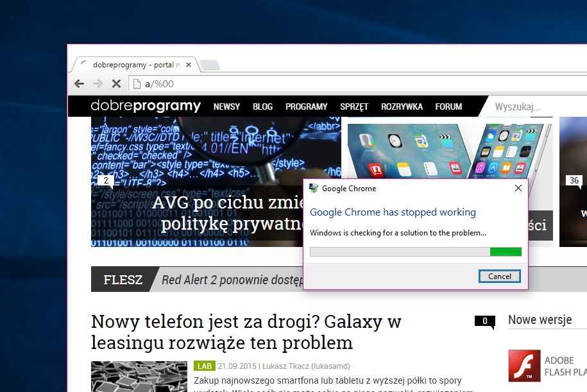The width and height of the screenshot is (587, 392).
Task: Visit the FORUM link
Action: pos(448,107)
